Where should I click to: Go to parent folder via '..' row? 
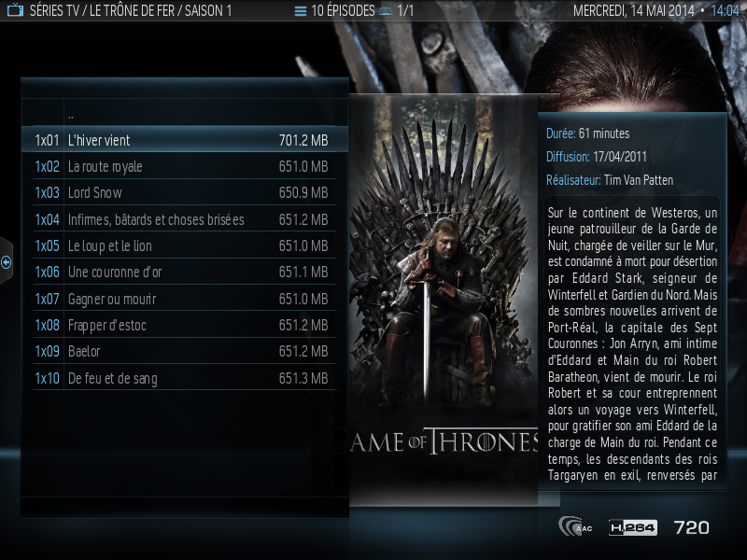point(185,115)
